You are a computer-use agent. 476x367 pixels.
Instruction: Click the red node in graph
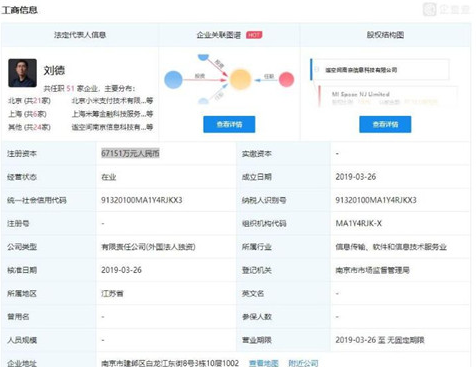coord(286,80)
